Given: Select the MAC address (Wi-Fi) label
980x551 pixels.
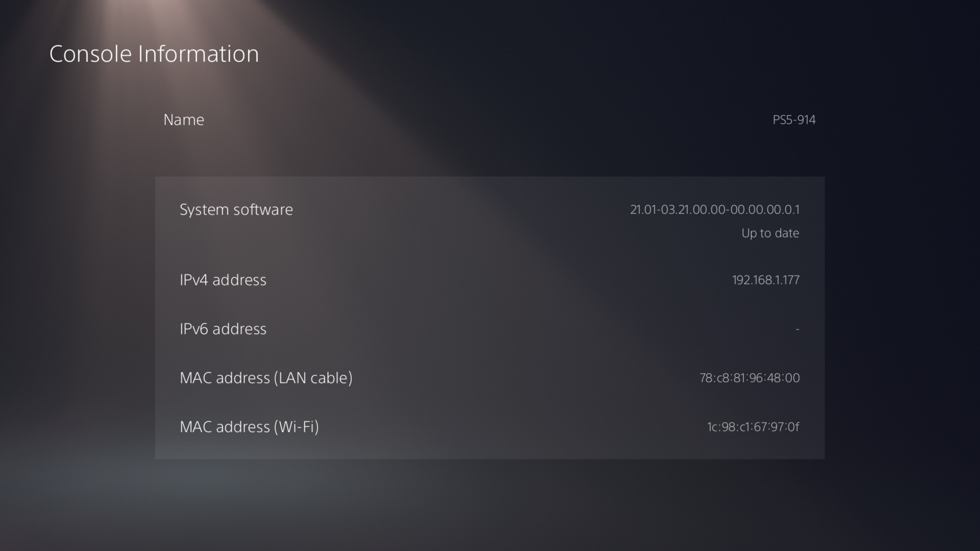Looking at the screenshot, I should coord(249,427).
